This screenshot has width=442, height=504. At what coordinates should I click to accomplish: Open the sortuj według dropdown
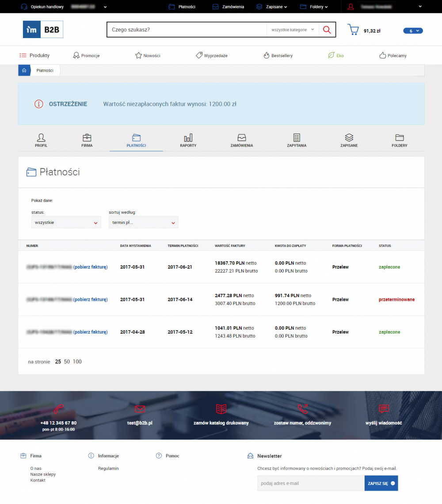click(x=143, y=222)
